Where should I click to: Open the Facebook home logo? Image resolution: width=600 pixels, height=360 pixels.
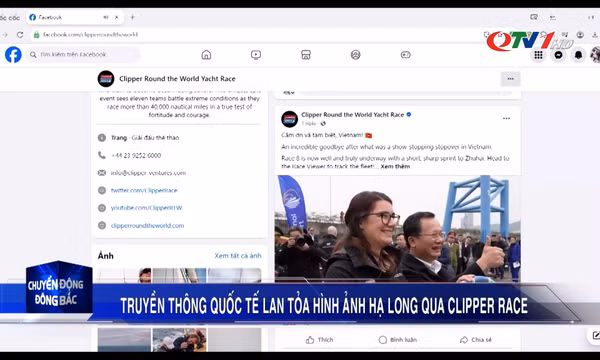[x=13, y=55]
